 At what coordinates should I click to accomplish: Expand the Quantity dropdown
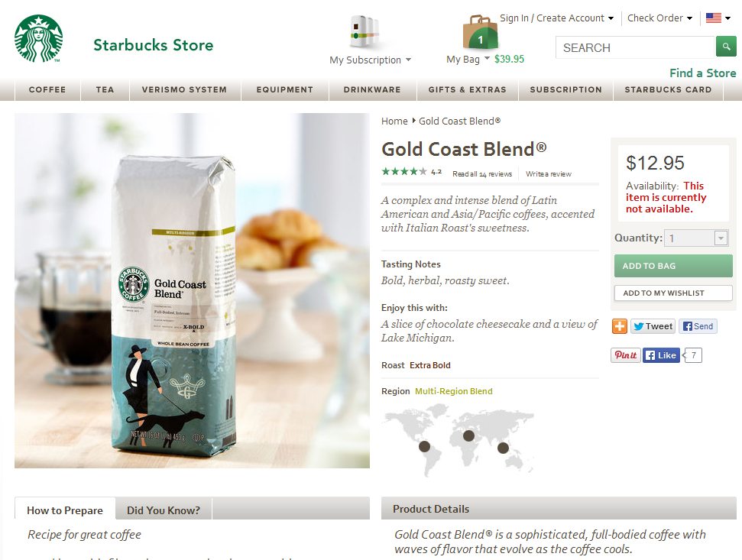pyautogui.click(x=721, y=238)
